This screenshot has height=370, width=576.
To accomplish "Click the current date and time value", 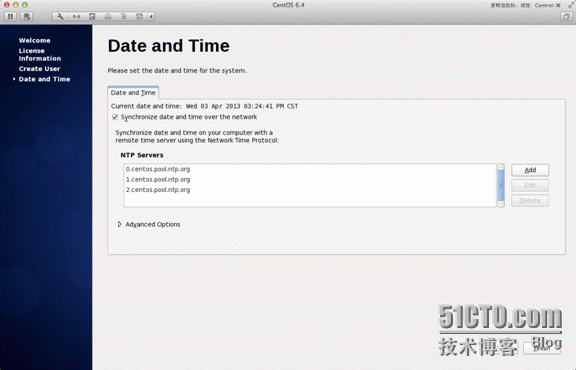I will 242,106.
